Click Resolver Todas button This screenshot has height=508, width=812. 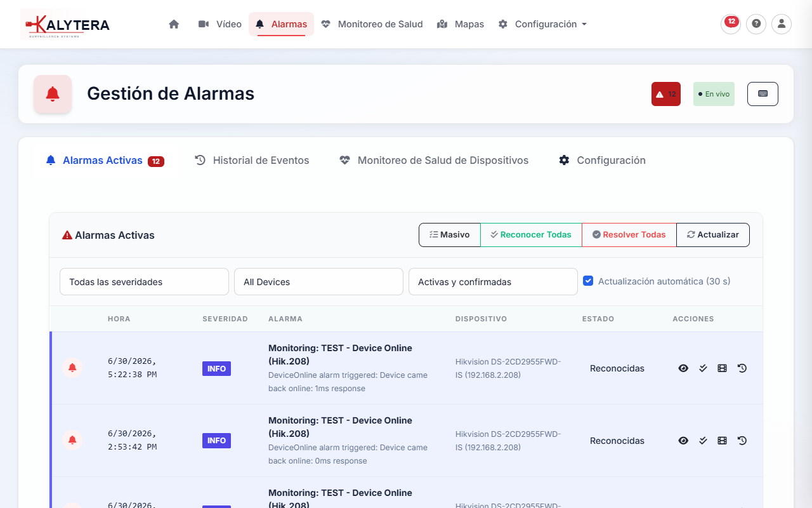(x=629, y=235)
